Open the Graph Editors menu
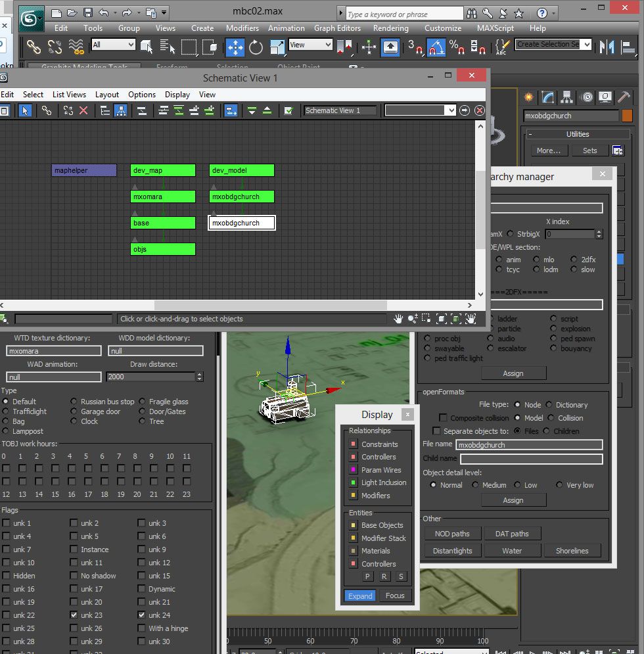644x654 pixels. 337,28
